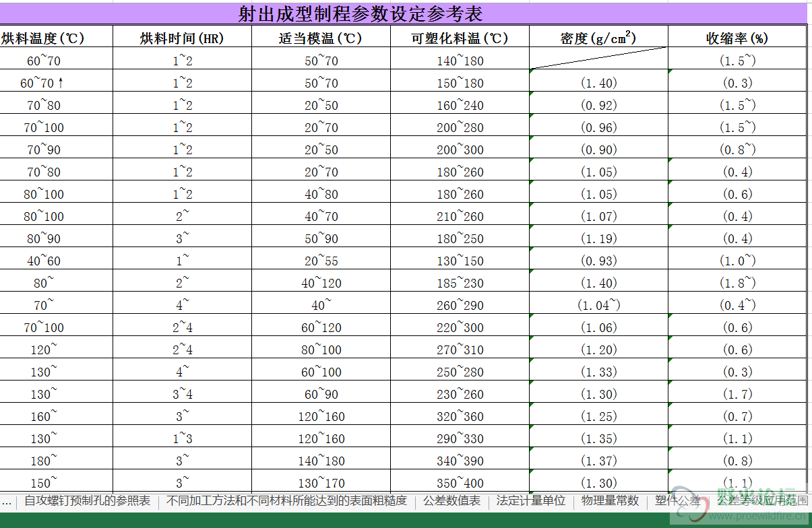Click the ellipsis to show earlier sheet tabs
The width and height of the screenshot is (812, 528).
(x=7, y=501)
